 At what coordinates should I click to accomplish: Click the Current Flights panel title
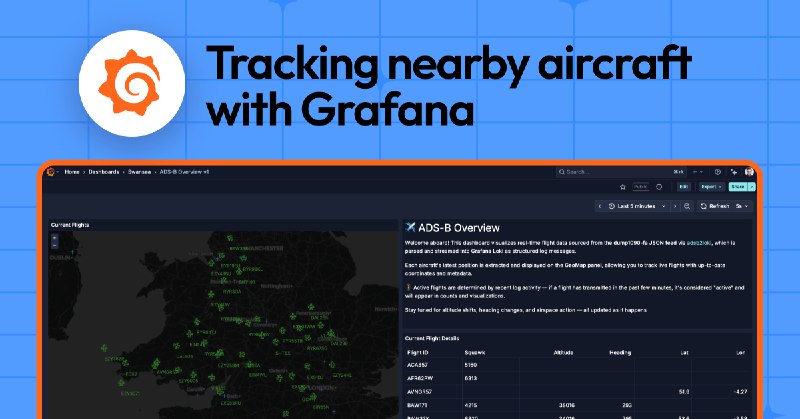pyautogui.click(x=70, y=225)
